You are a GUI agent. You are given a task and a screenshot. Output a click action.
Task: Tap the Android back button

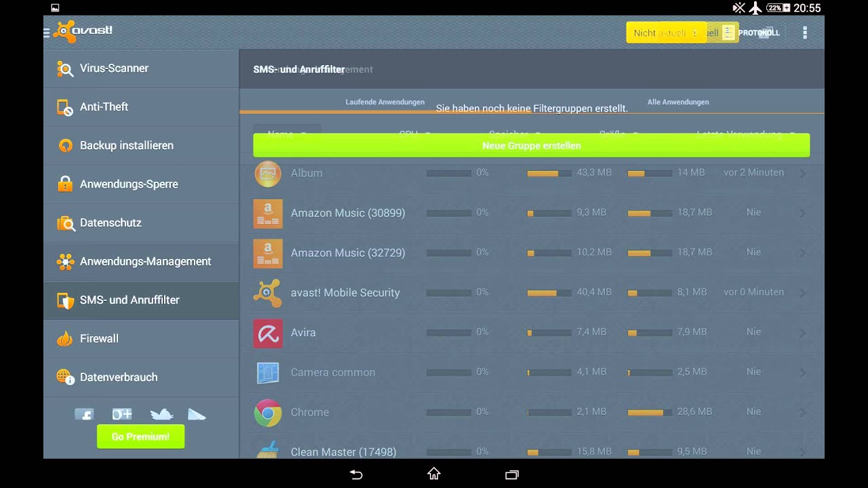coord(356,474)
